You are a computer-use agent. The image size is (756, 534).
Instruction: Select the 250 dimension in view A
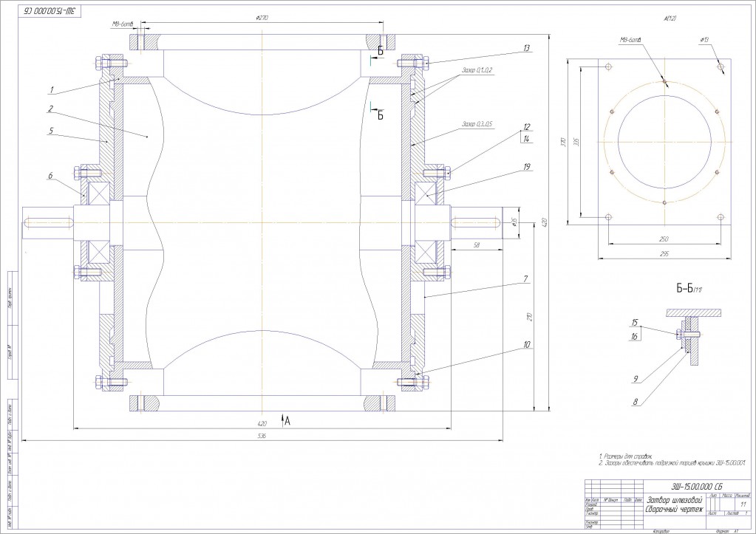coord(664,239)
